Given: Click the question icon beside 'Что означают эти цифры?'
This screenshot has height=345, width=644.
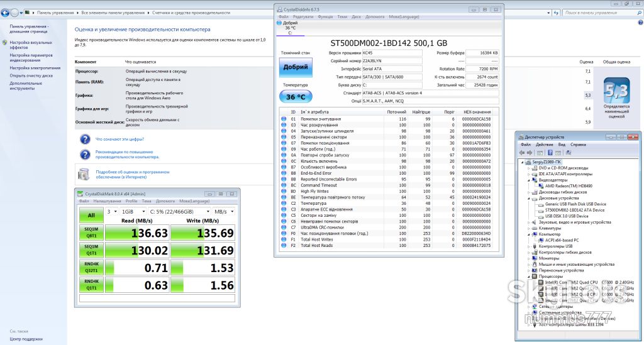Looking at the screenshot, I should click(x=85, y=140).
